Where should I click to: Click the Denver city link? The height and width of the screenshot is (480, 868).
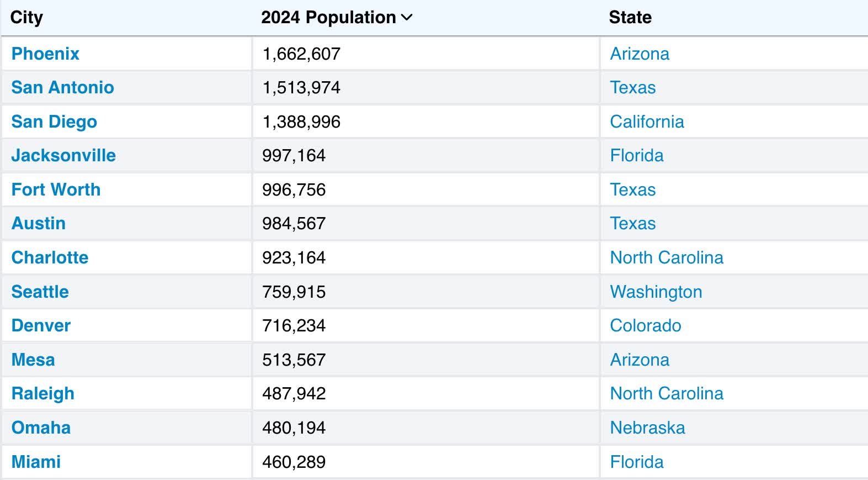41,325
